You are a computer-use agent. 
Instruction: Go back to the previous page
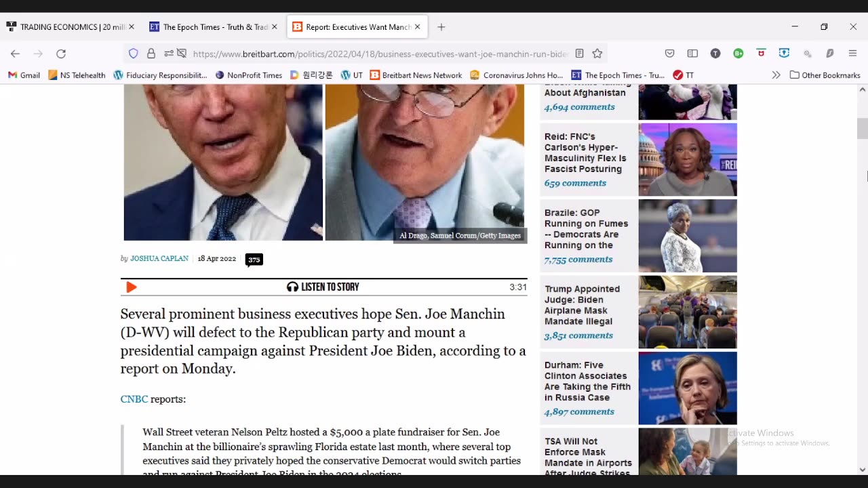point(15,54)
